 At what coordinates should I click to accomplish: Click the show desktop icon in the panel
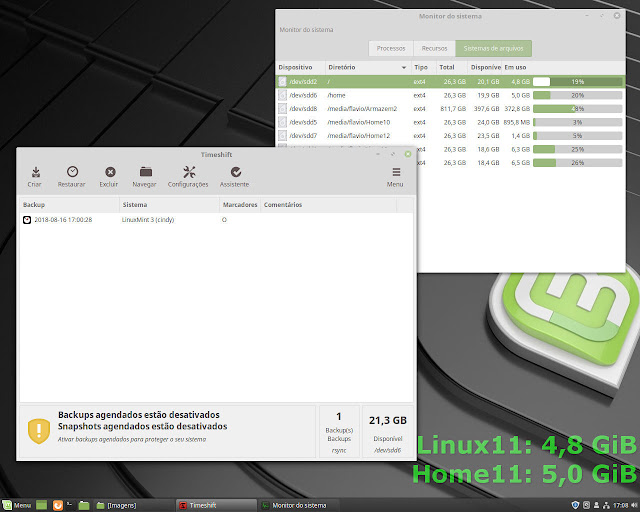42,505
